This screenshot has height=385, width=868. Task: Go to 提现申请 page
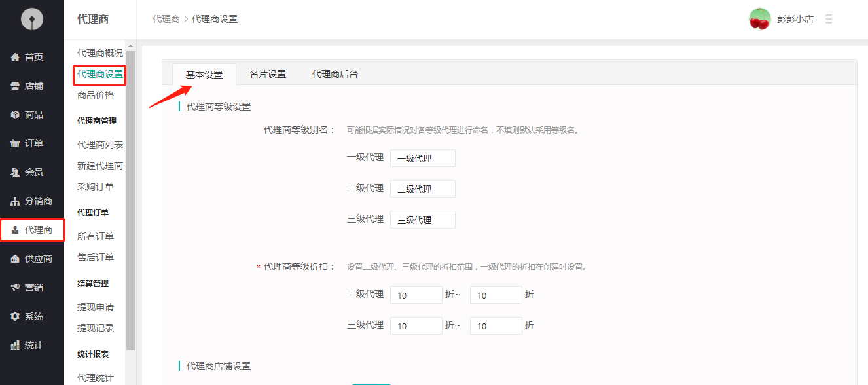tap(96, 307)
